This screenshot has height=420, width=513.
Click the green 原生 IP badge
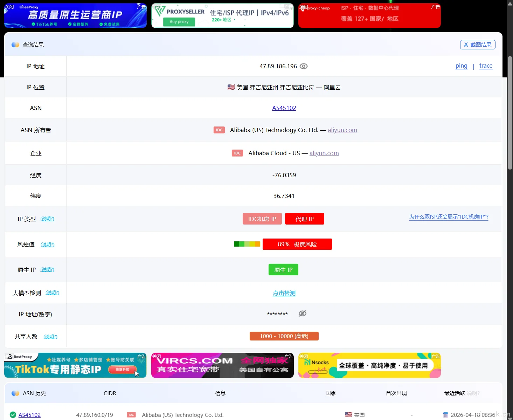283,270
